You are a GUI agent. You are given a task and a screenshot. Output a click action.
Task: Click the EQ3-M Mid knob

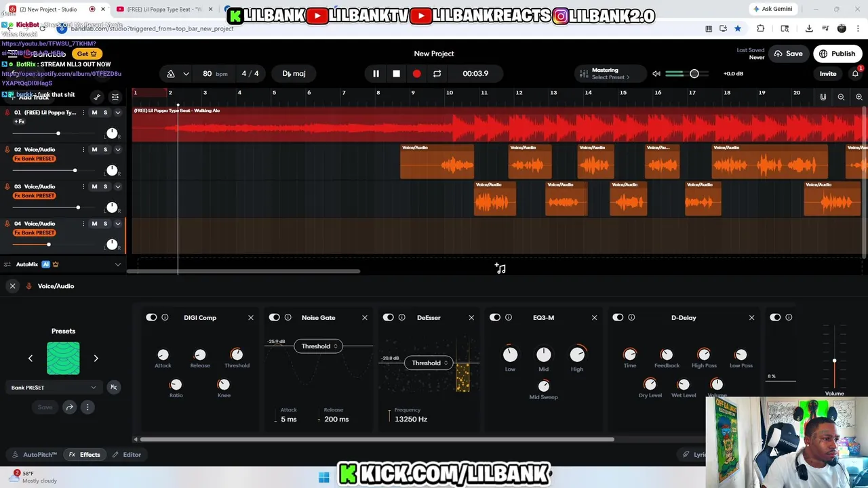click(543, 354)
